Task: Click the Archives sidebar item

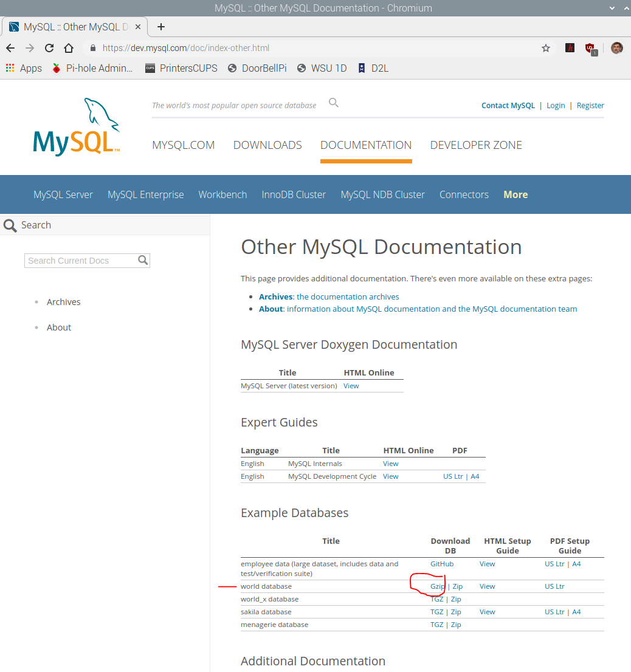Action: (x=63, y=302)
